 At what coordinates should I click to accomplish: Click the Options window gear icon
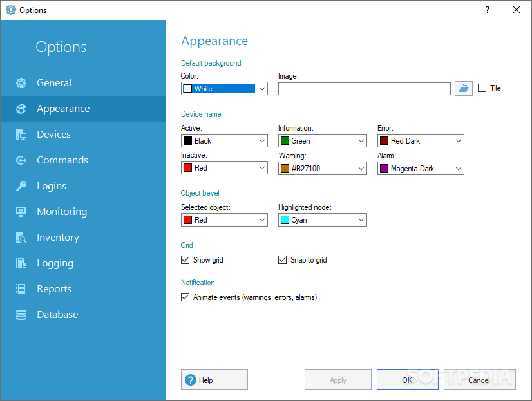[x=11, y=10]
